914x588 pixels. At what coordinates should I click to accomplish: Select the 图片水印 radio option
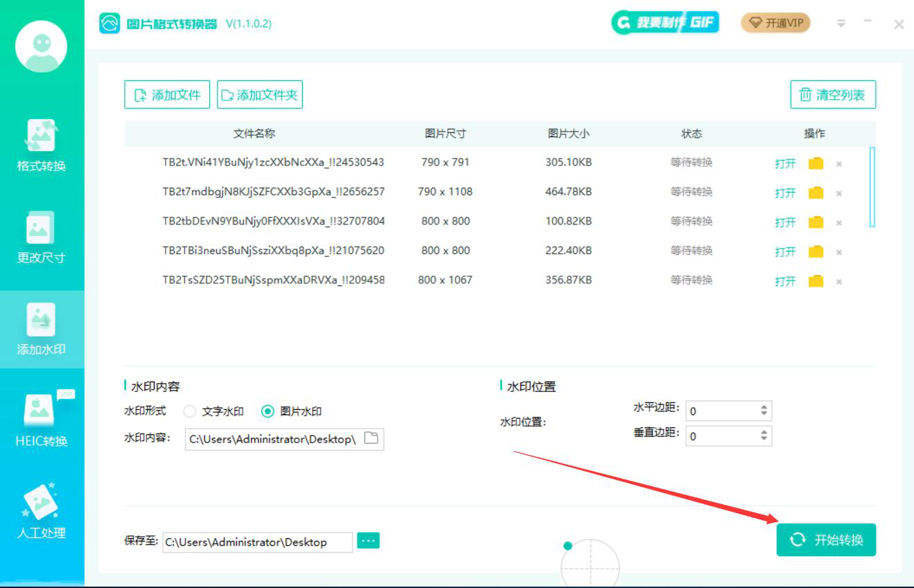click(x=267, y=411)
